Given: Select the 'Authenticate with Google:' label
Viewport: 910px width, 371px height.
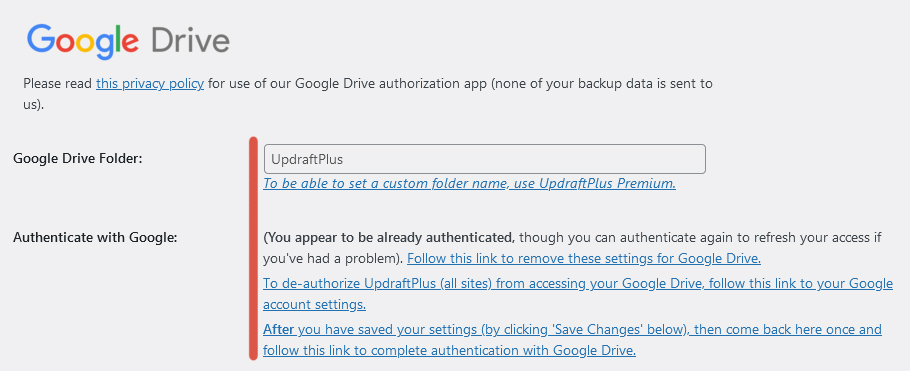Looking at the screenshot, I should pos(95,237).
